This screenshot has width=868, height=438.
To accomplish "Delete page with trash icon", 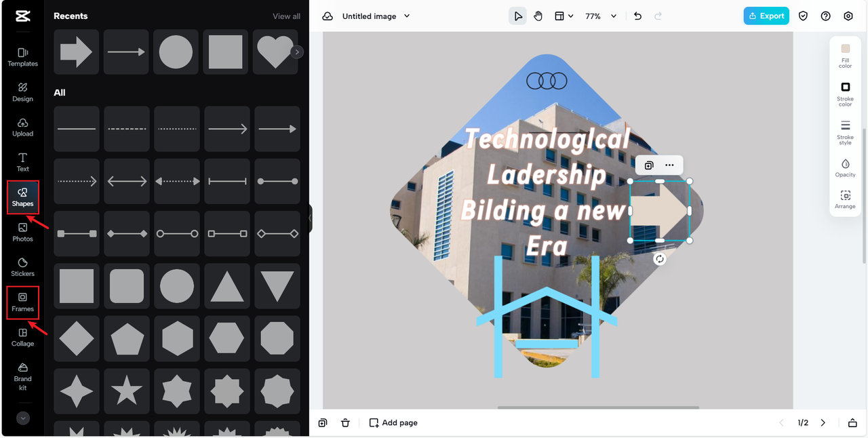I will [x=345, y=422].
